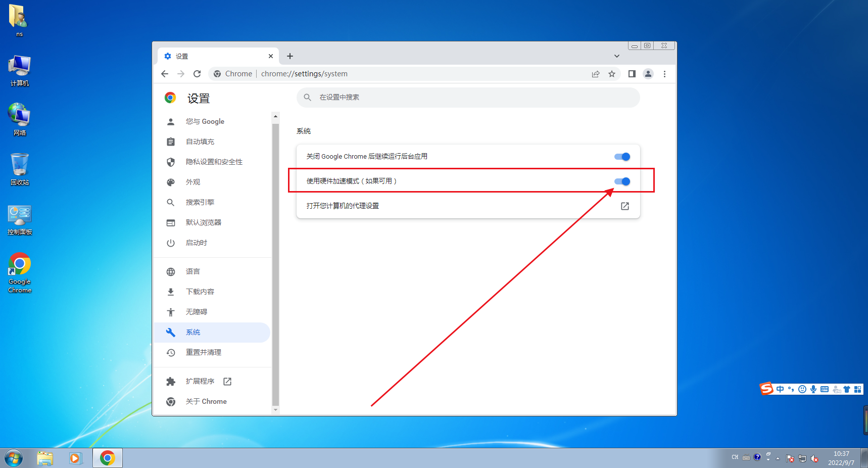Screen dimensions: 868x468
Task: Open the row 打开您计算机的代理设置
Action: click(x=468, y=206)
